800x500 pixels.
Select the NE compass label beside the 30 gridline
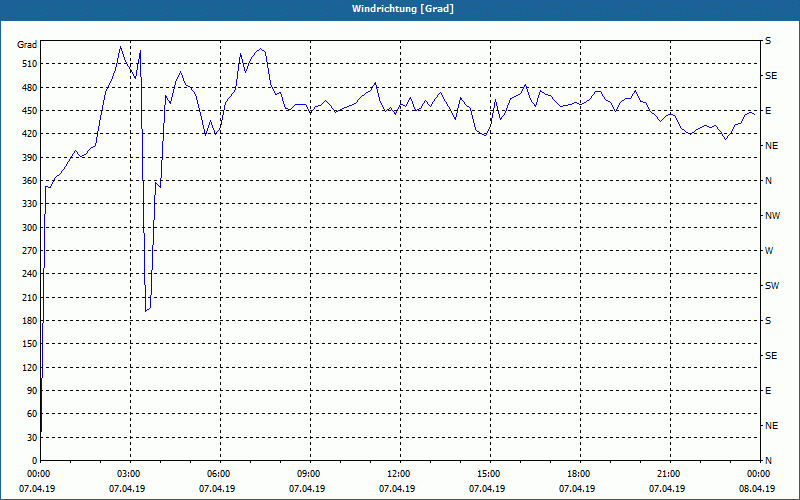pyautogui.click(x=771, y=426)
